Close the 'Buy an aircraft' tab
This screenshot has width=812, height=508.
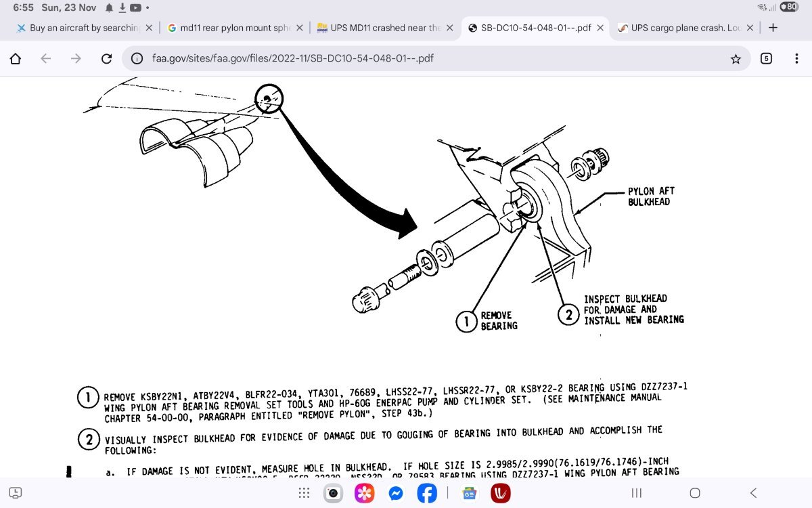point(149,28)
